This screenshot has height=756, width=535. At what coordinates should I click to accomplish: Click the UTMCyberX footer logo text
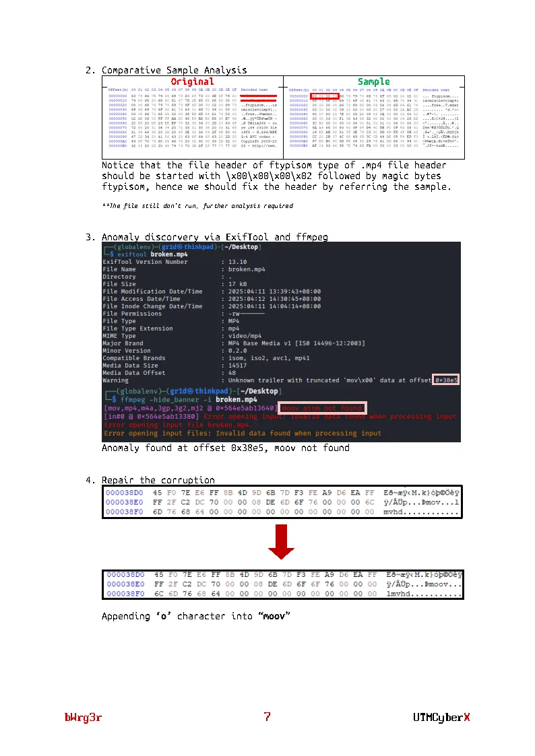(441, 718)
